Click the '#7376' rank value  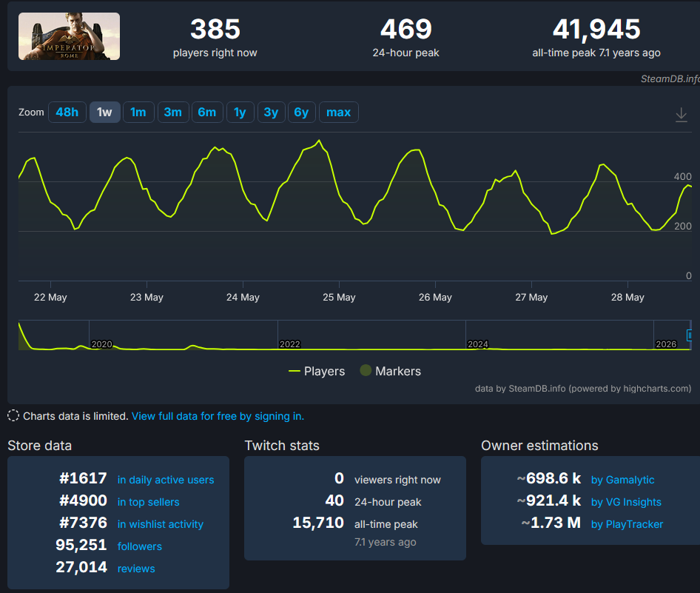click(x=83, y=523)
